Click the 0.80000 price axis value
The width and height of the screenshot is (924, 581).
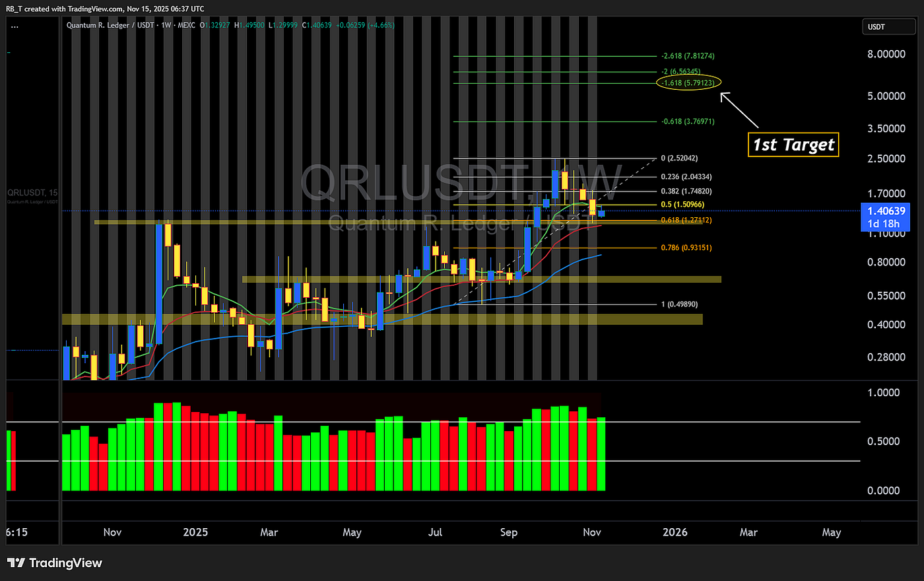[886, 262]
